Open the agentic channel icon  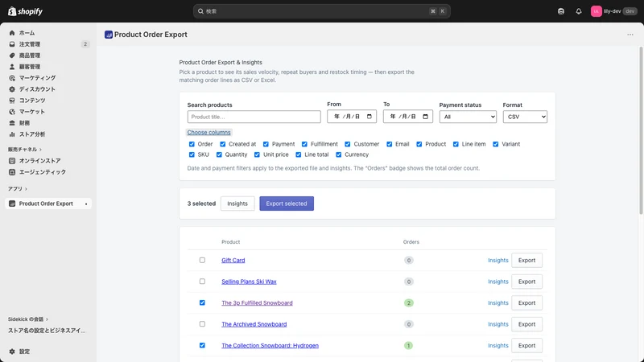tap(12, 172)
